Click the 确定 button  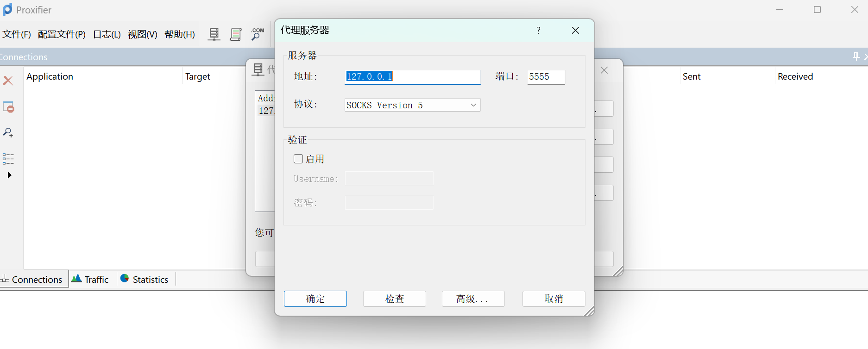[x=315, y=299]
